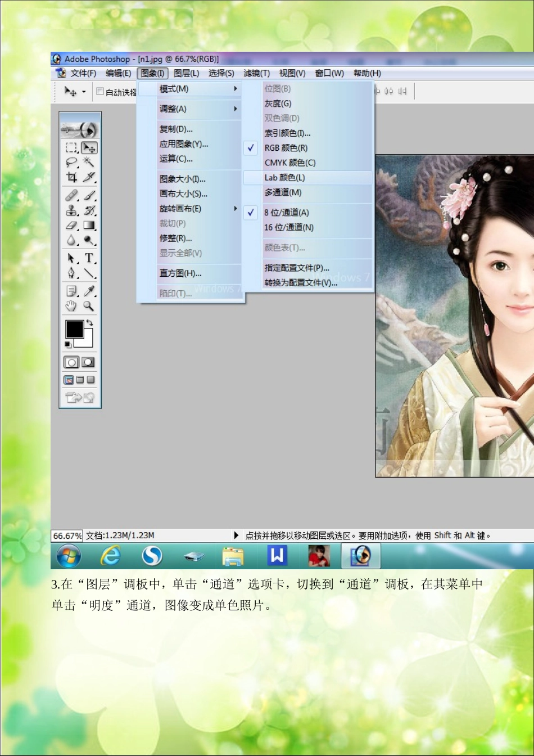Image resolution: width=534 pixels, height=756 pixels.
Task: Click zoom percentage field 66.67%
Action: (67, 535)
